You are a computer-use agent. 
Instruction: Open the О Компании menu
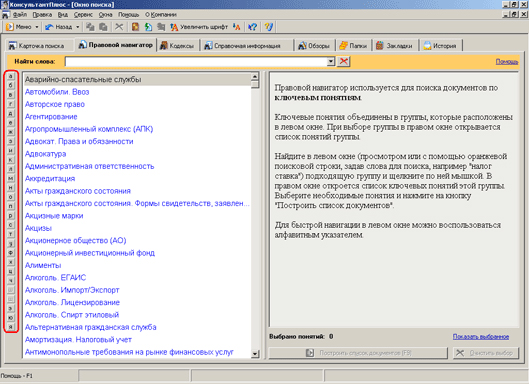[x=161, y=15]
